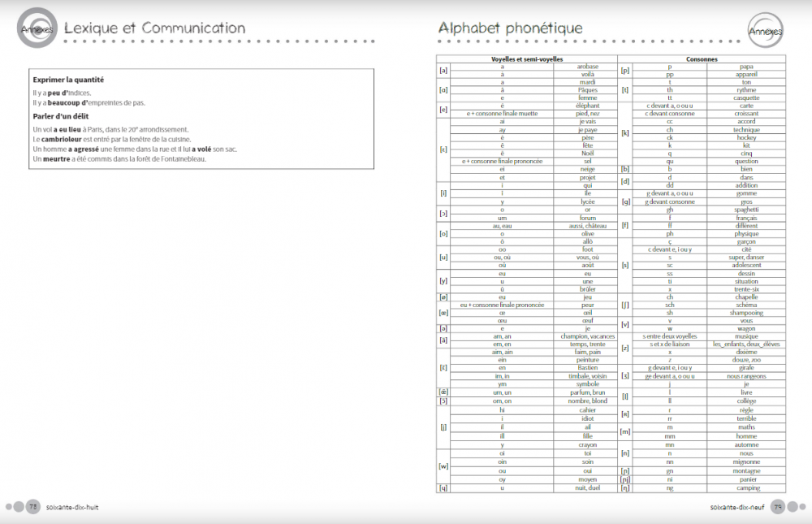812x524 pixels.
Task: Click the "parfum, brun" example cell
Action: tap(587, 392)
